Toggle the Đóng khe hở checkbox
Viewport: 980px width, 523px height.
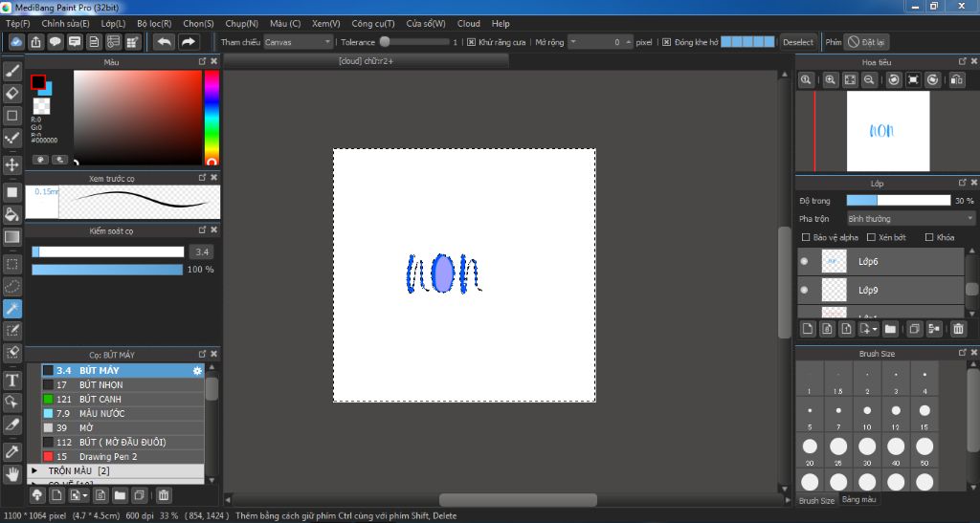(x=667, y=42)
